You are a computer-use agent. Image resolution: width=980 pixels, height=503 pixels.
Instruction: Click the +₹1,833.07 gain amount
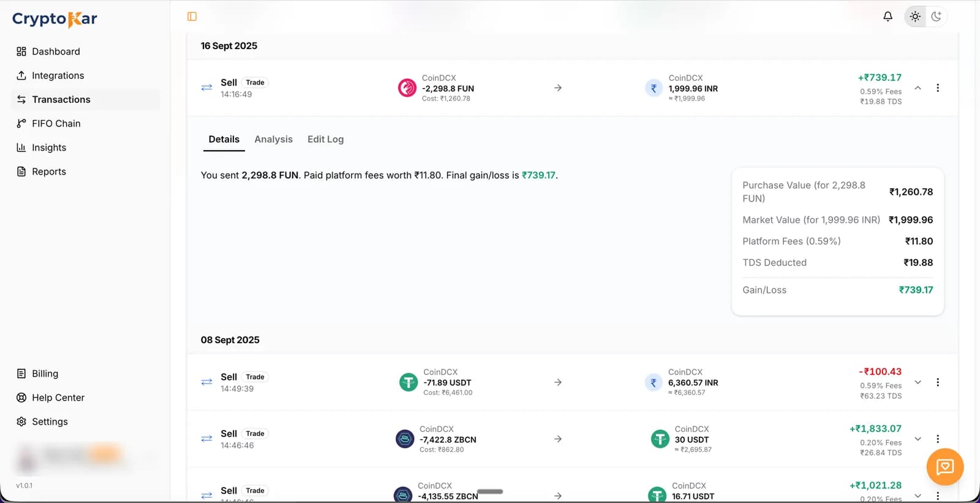point(875,429)
